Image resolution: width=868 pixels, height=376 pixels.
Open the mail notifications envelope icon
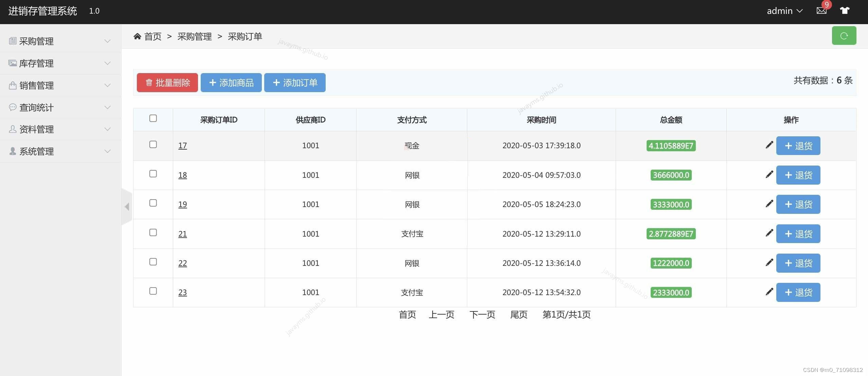pos(821,11)
